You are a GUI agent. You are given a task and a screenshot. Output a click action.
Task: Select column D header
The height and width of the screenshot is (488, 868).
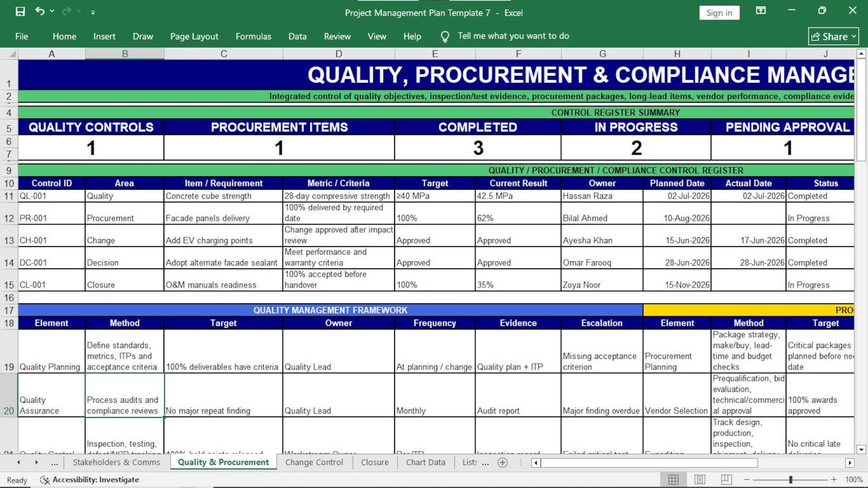coord(338,54)
